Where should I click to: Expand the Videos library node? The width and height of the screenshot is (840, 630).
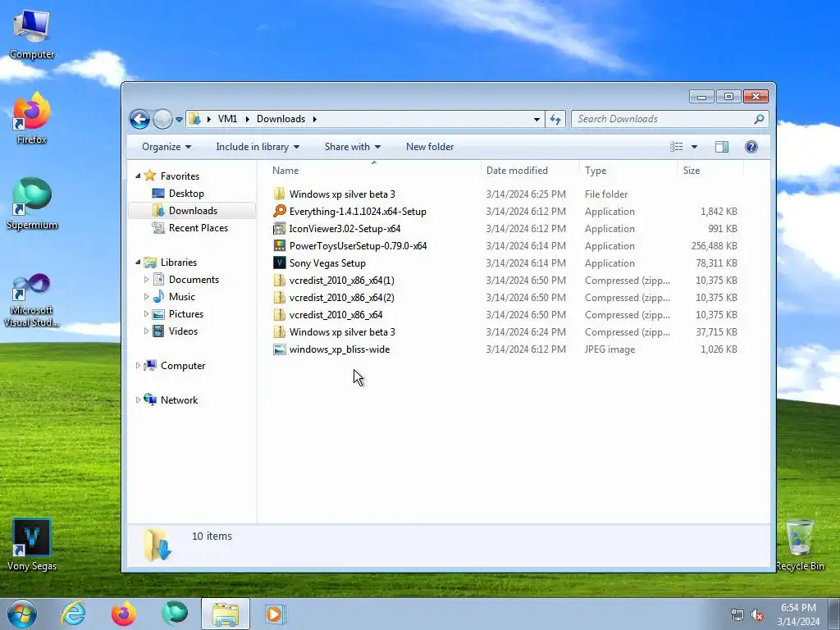coord(146,331)
